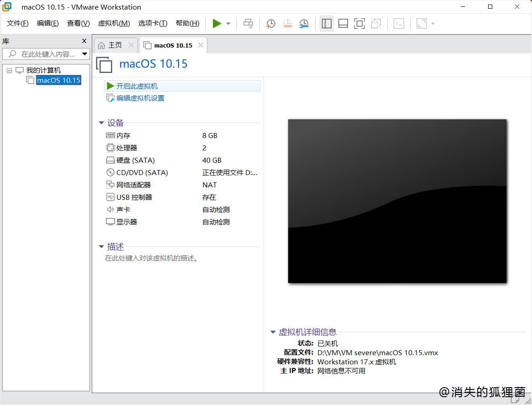
Task: Close the 主页 tab
Action: [x=131, y=45]
